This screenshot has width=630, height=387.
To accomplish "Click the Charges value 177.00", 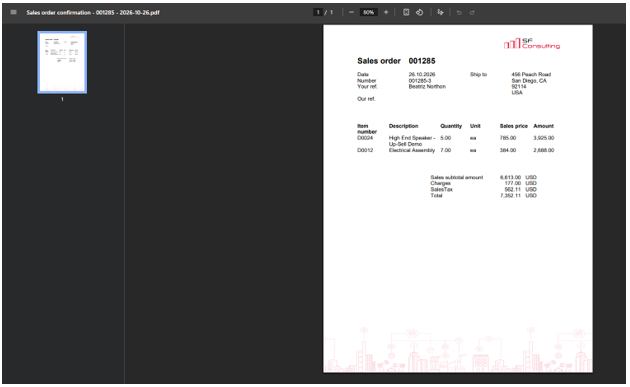I will point(513,183).
